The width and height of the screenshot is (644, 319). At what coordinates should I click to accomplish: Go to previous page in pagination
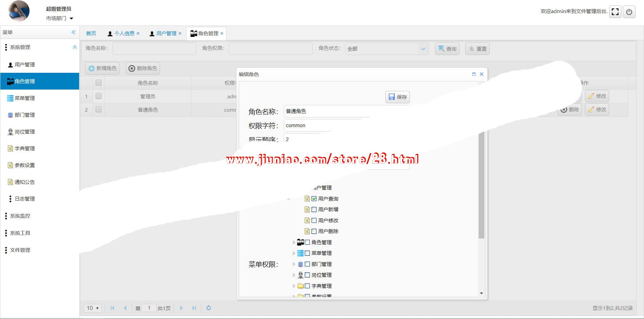125,308
